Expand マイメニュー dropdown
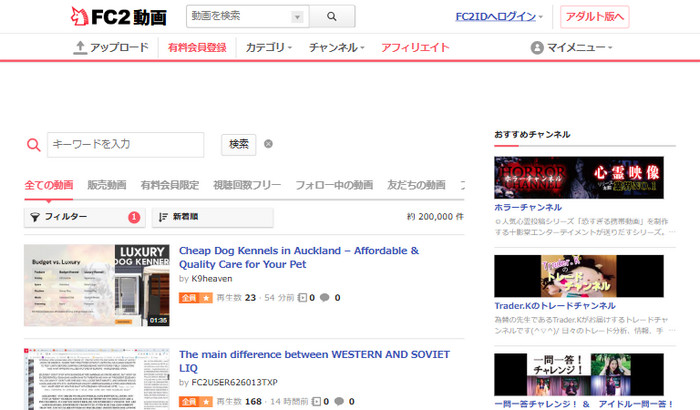The image size is (700, 410). [579, 47]
